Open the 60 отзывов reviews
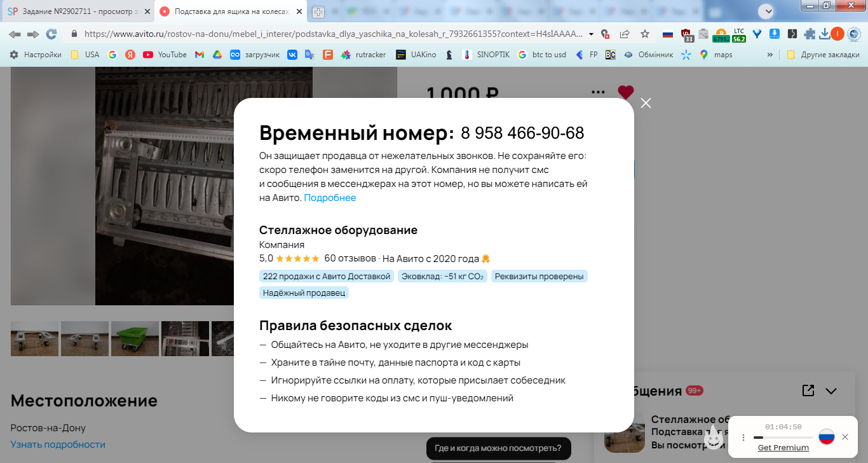The image size is (868, 463). [349, 258]
